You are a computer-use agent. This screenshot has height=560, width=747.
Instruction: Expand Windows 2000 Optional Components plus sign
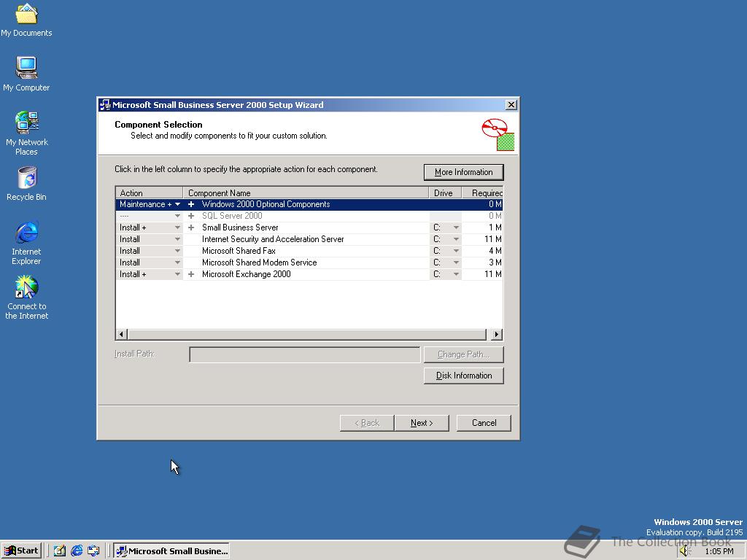(191, 204)
